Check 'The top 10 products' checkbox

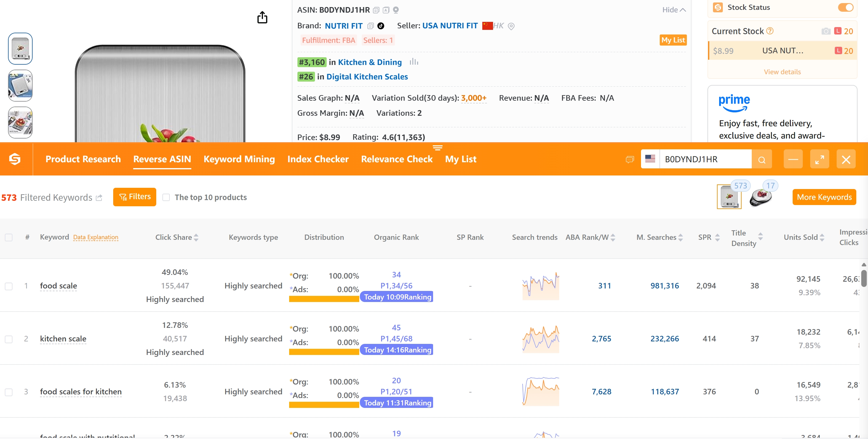[x=166, y=197]
